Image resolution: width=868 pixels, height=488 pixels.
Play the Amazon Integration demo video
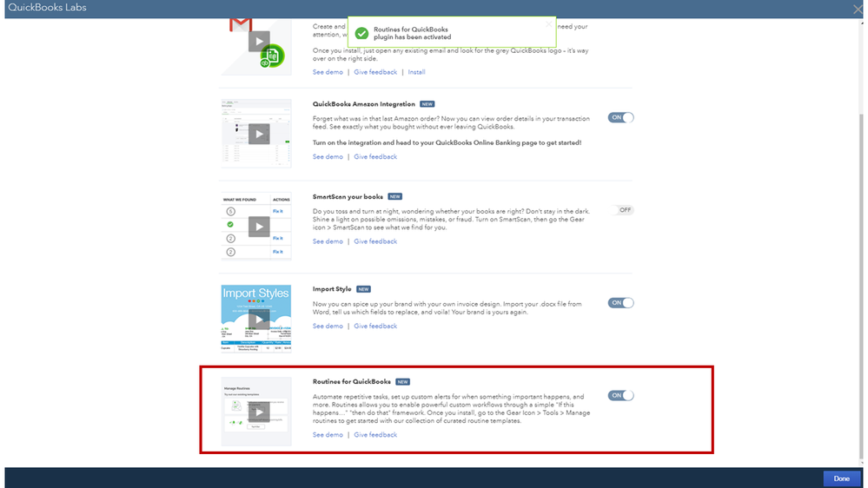point(259,134)
